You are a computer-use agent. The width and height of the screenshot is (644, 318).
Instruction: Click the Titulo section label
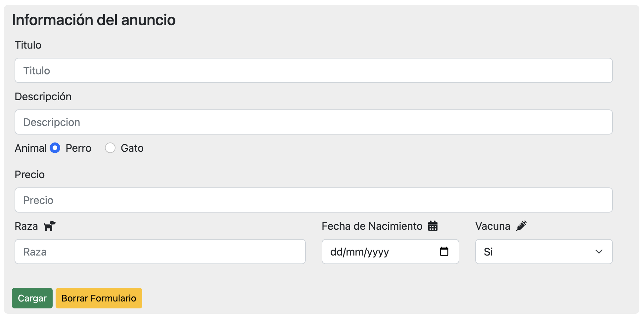[x=28, y=45]
